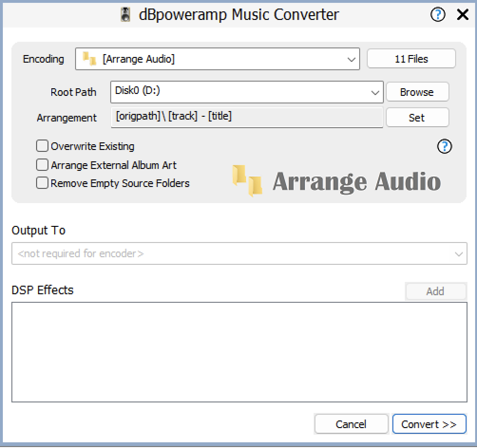Click the dBpoweramp speaker icon in title bar
Image resolution: width=477 pixels, height=448 pixels.
coord(125,15)
